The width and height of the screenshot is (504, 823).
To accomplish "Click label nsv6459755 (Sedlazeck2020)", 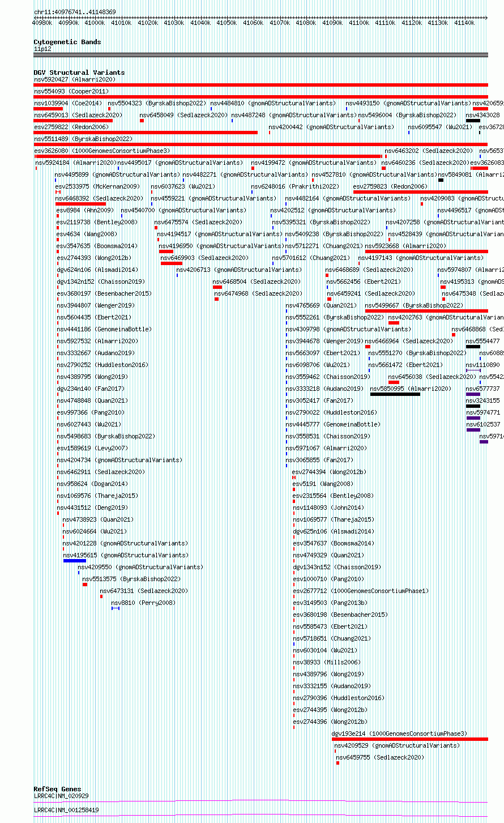I will coord(380,757).
